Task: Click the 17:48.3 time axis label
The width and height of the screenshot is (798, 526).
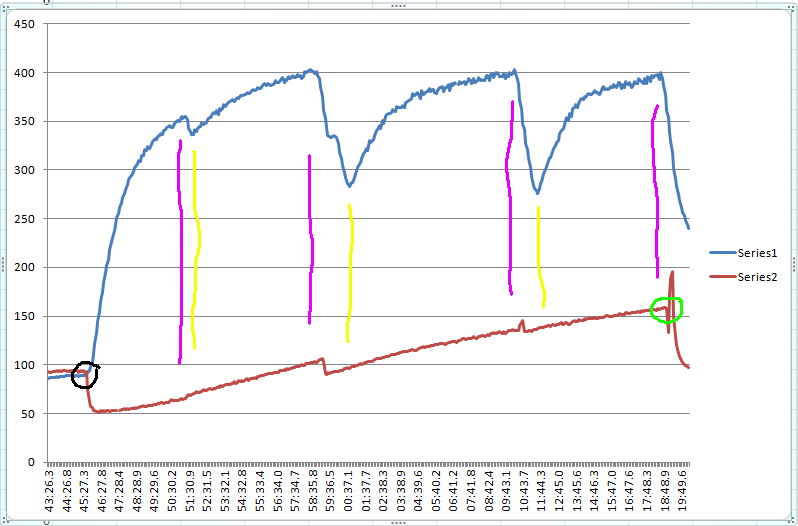Action: click(647, 490)
